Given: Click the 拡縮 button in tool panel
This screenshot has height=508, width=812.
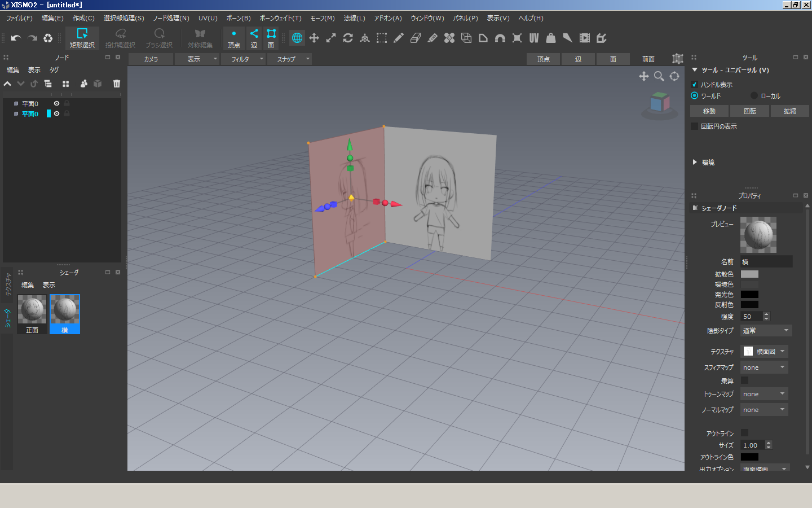Looking at the screenshot, I should coord(790,111).
